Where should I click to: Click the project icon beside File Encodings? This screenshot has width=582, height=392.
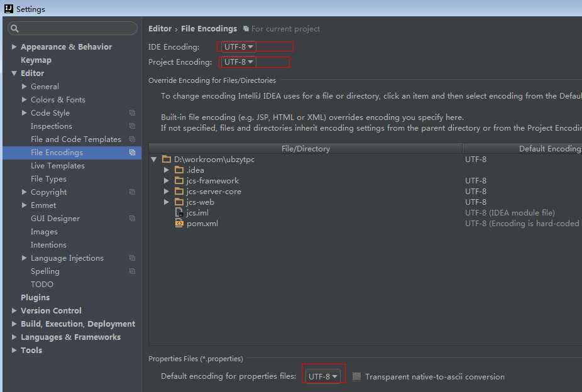[x=132, y=153]
